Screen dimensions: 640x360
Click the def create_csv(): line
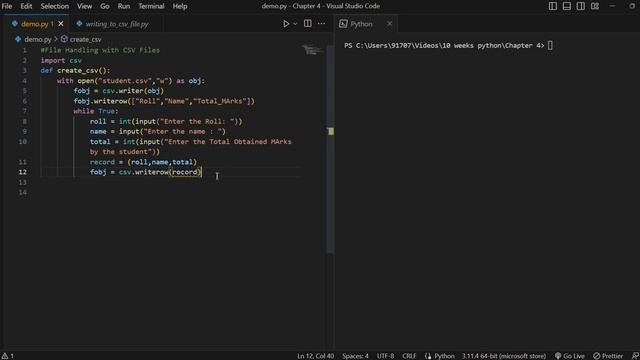tap(75, 71)
